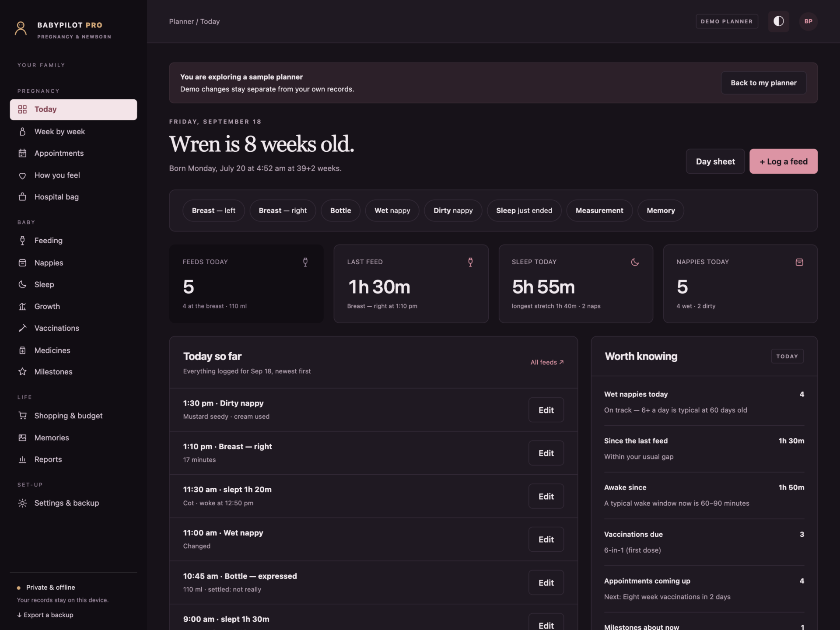This screenshot has height=630, width=840.
Task: Select the Dirty nappy quick-log chip
Action: (x=453, y=210)
